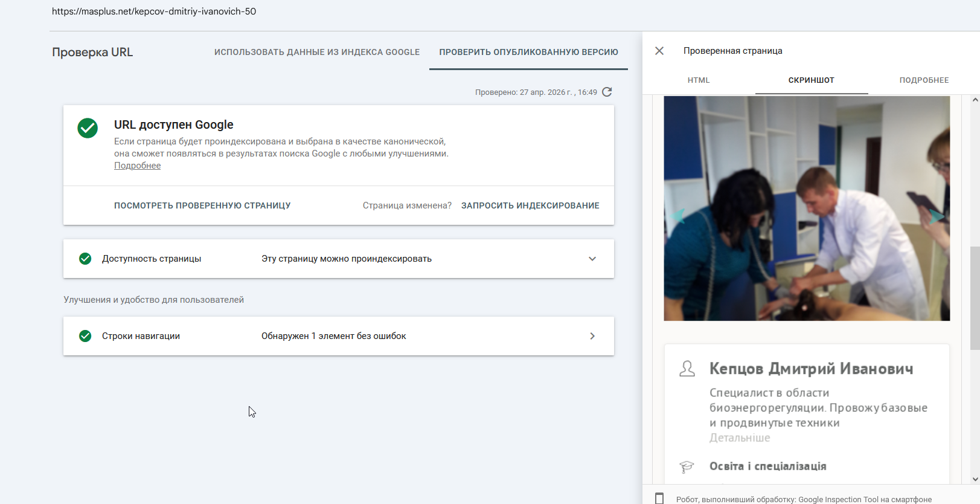
Task: Click the Робот, выполнивший обработку footer text
Action: click(804, 499)
